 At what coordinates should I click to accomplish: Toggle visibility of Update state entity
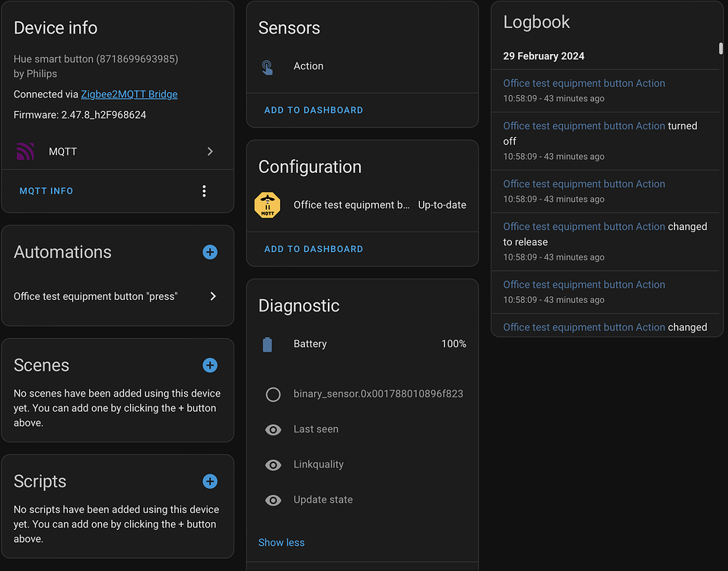273,500
